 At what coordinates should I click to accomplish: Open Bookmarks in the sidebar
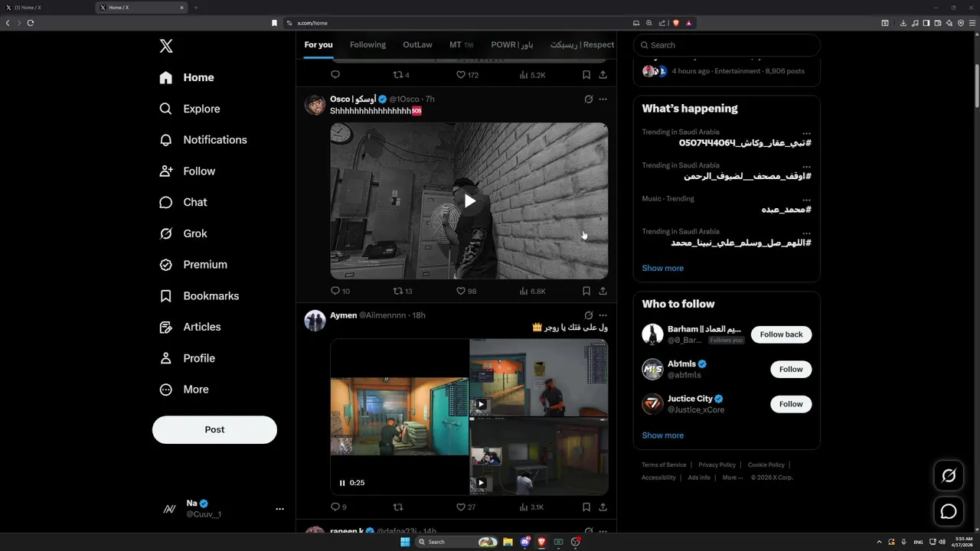pyautogui.click(x=200, y=295)
